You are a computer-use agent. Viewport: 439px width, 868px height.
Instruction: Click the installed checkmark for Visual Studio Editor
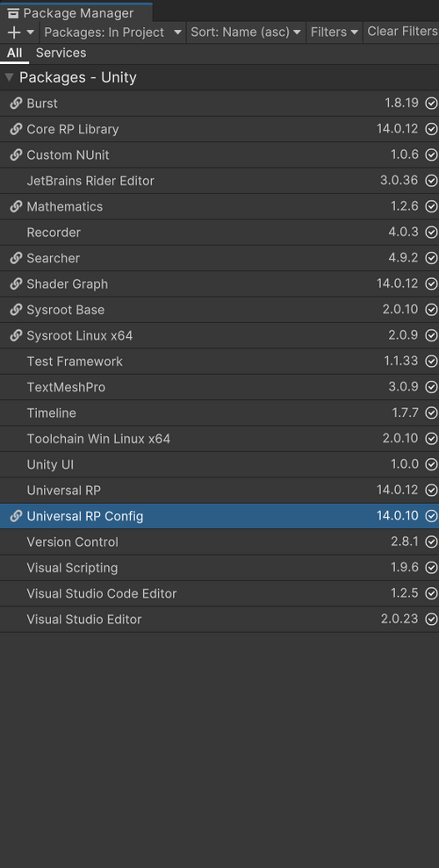[431, 620]
